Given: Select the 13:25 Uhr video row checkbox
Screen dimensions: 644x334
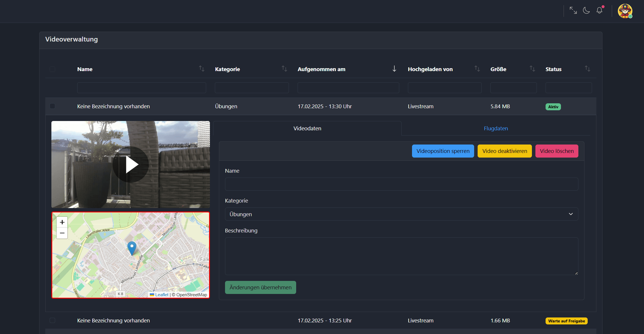Looking at the screenshot, I should pos(52,320).
